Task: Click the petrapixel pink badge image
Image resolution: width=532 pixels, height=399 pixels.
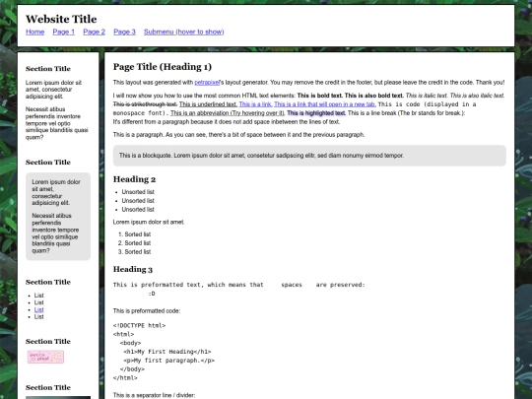Action: 45,357
